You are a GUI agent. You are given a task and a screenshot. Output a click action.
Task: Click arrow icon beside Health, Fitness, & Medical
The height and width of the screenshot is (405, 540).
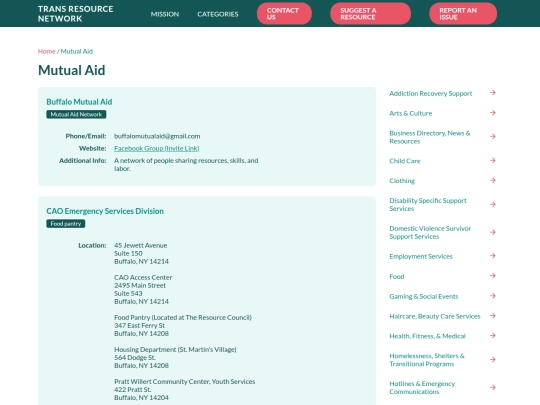tap(493, 336)
